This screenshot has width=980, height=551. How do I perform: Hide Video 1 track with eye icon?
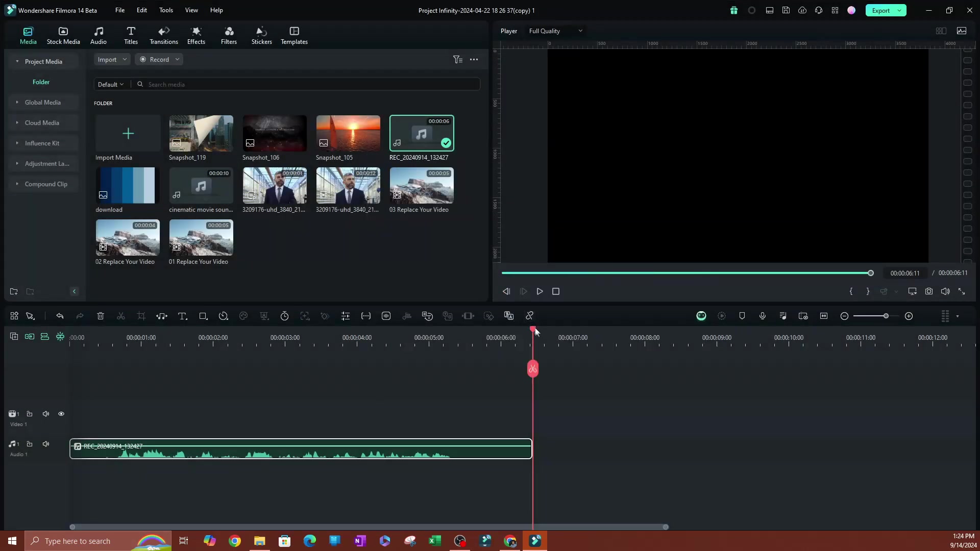pos(61,414)
